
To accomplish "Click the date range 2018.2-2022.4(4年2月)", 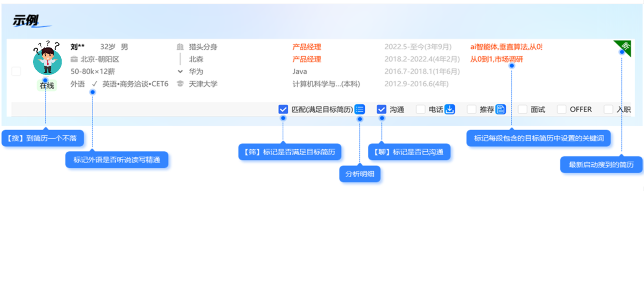I will click(x=422, y=59).
